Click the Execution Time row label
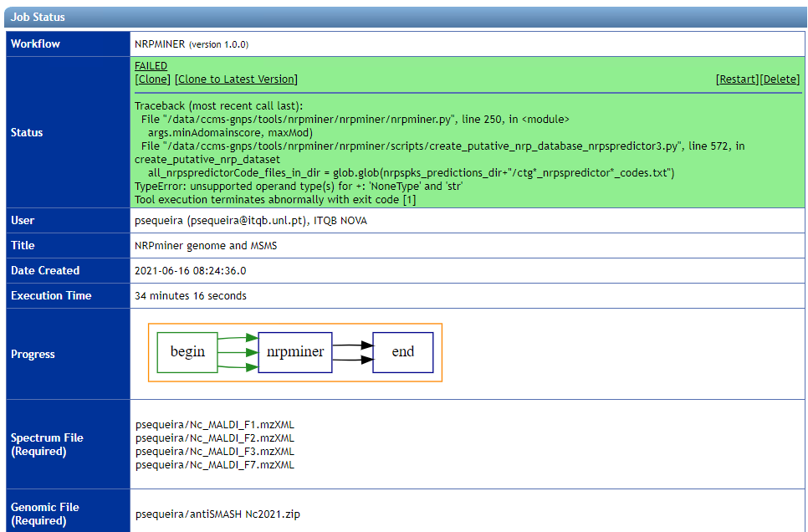 click(51, 296)
